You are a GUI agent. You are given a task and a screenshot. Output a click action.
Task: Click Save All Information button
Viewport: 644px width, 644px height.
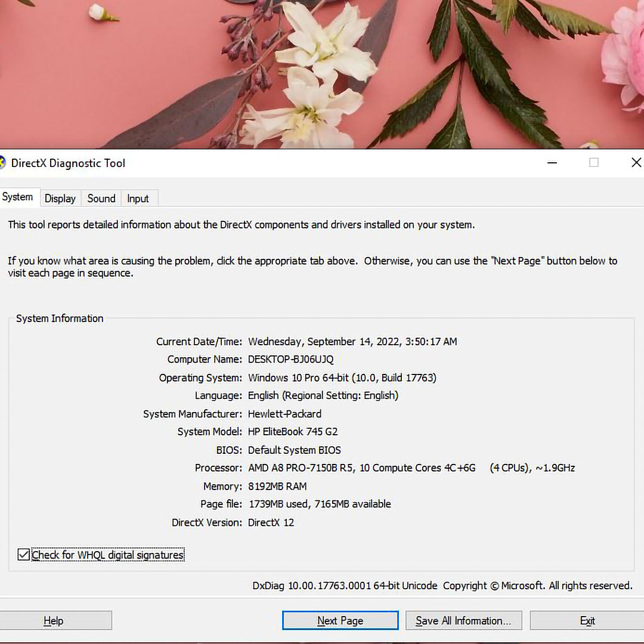463,621
